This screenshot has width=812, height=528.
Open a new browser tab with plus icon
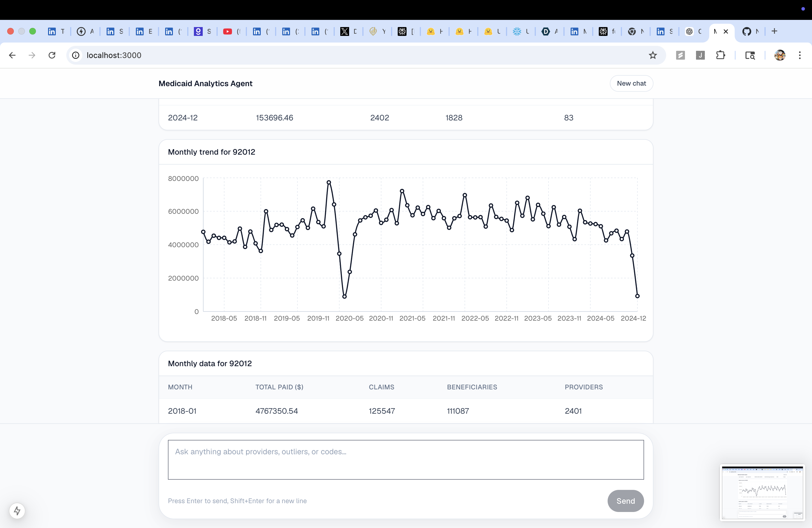(x=774, y=31)
